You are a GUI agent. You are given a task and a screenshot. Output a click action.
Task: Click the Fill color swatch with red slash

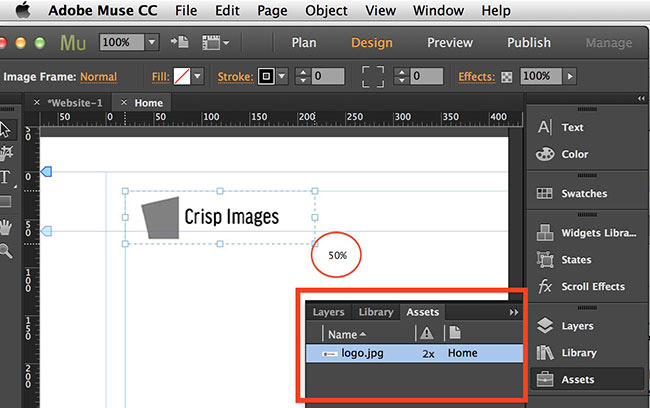pos(182,76)
